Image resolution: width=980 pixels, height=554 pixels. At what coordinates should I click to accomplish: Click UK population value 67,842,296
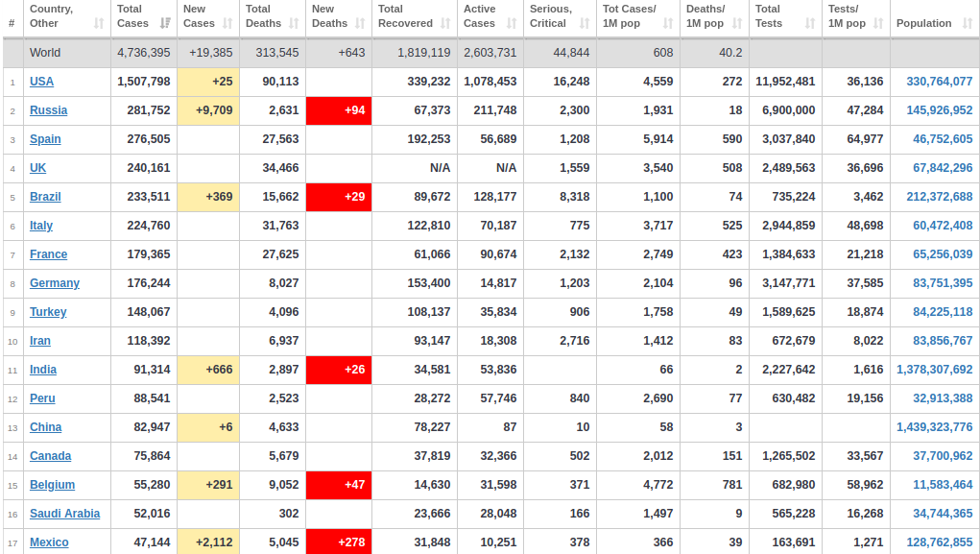coord(943,168)
